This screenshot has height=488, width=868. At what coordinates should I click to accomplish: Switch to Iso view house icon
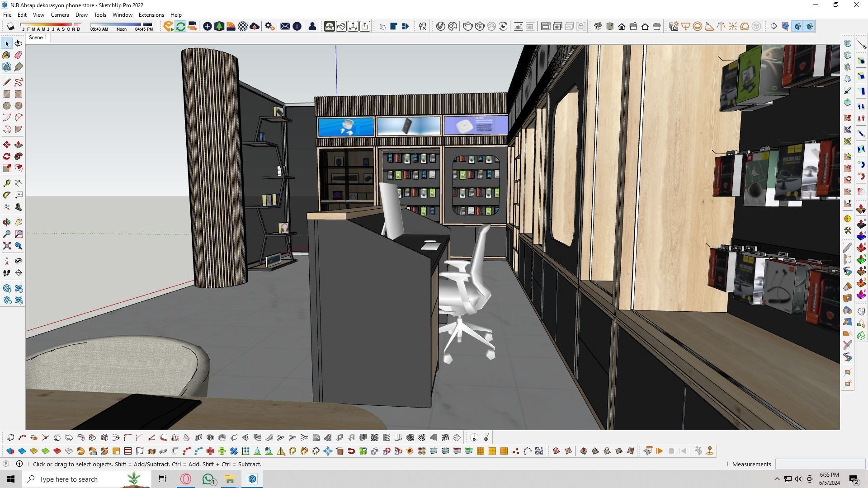[x=598, y=26]
